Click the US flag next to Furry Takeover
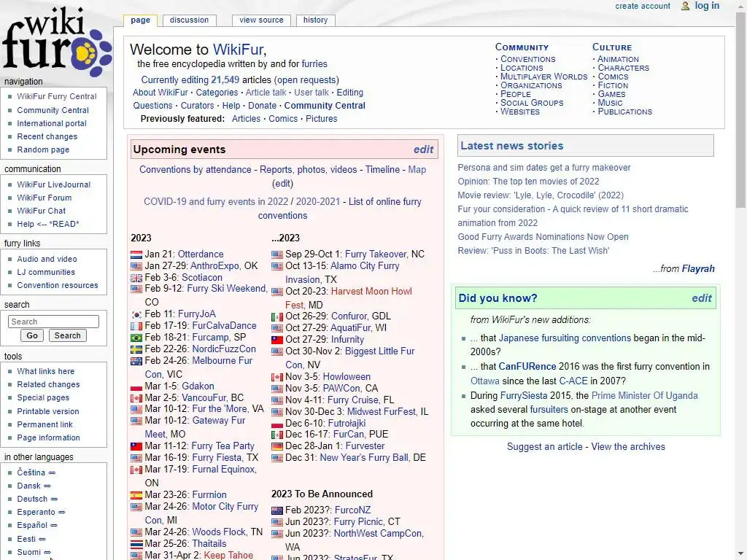This screenshot has height=560, width=747. coord(276,254)
